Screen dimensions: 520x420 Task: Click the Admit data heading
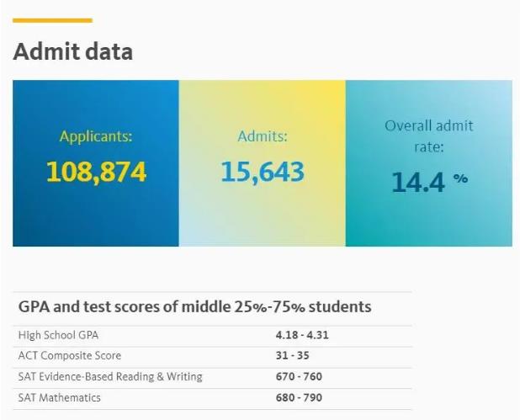click(x=73, y=51)
